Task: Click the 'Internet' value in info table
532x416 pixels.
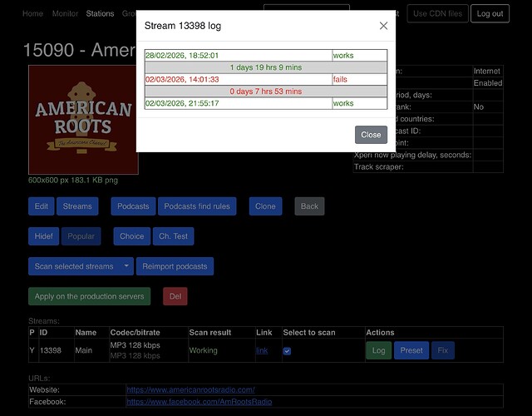Action: tap(487, 72)
